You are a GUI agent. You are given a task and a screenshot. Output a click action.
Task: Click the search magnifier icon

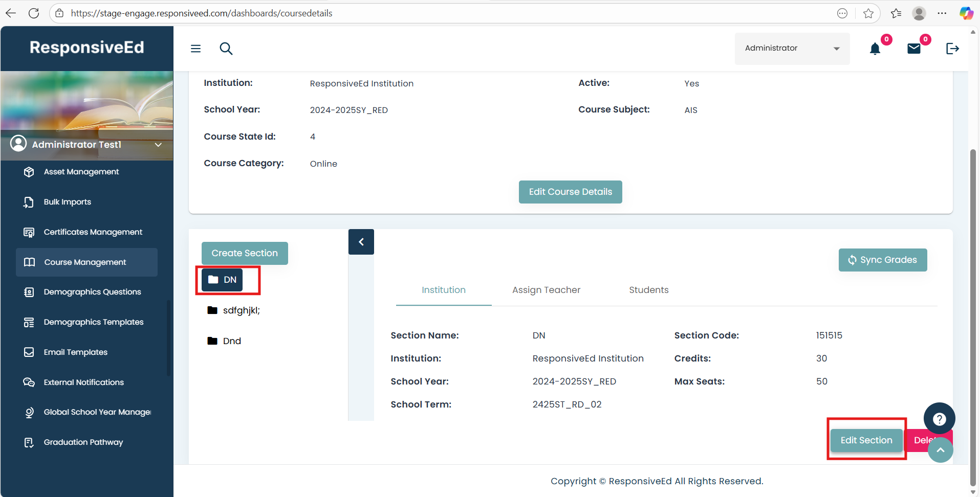[226, 49]
